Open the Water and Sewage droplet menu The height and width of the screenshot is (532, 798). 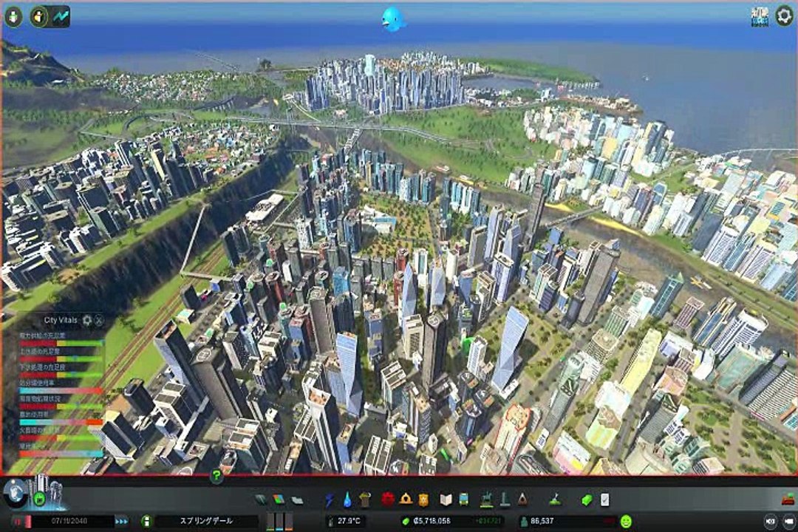(x=347, y=500)
